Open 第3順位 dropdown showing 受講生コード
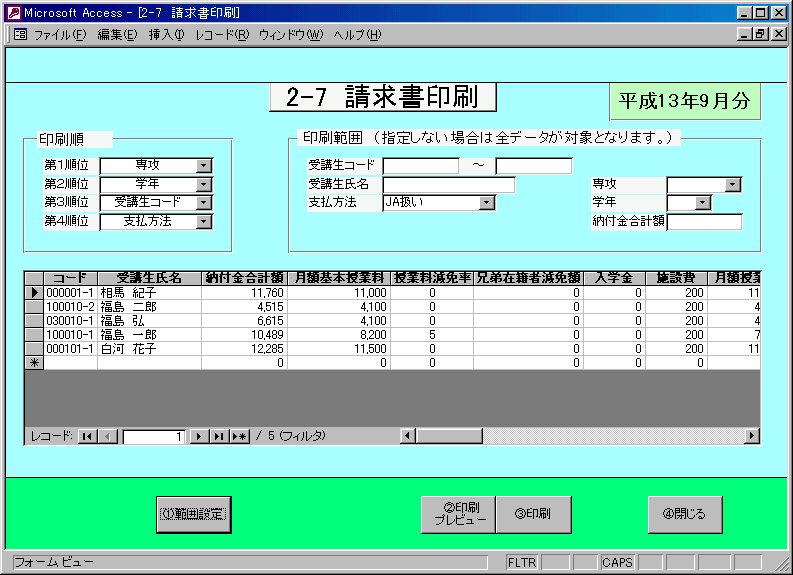The height and width of the screenshot is (575, 793). (203, 203)
